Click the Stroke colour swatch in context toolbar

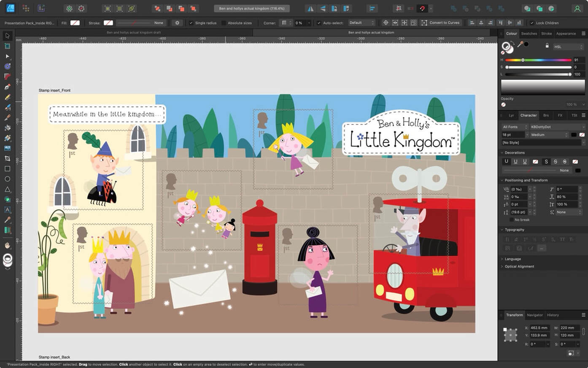click(108, 23)
